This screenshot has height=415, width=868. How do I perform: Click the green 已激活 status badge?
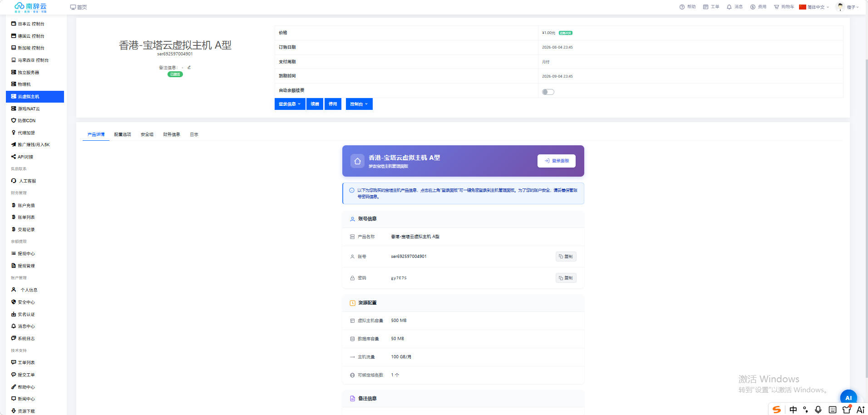175,74
